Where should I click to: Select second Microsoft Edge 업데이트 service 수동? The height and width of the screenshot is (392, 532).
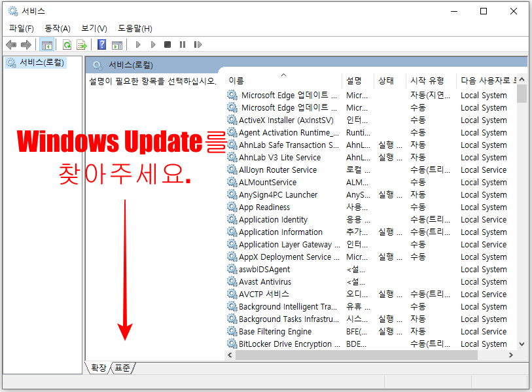tap(370, 107)
